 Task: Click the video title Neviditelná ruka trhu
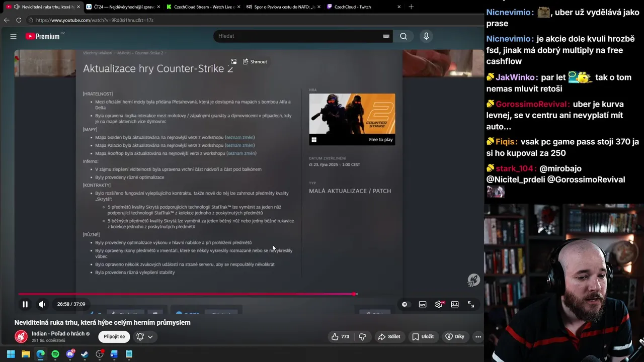pos(102,323)
